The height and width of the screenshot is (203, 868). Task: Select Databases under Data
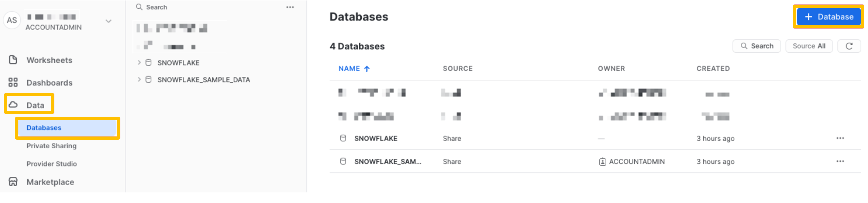(44, 128)
